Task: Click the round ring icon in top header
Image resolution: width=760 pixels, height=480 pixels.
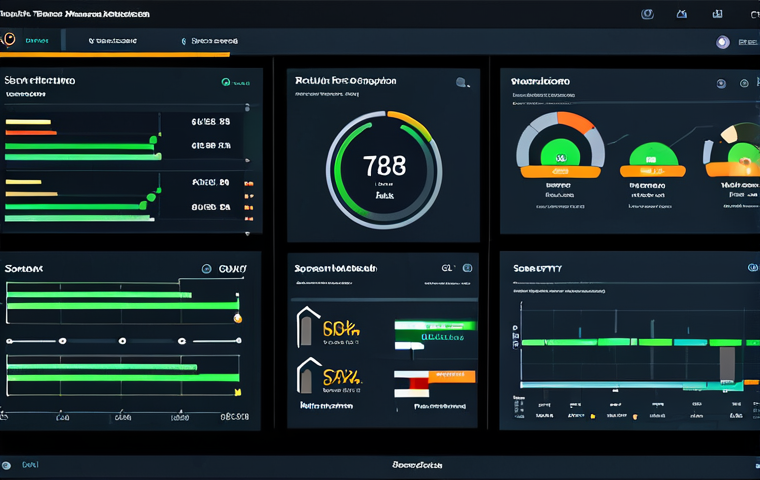Action: pyautogui.click(x=647, y=14)
